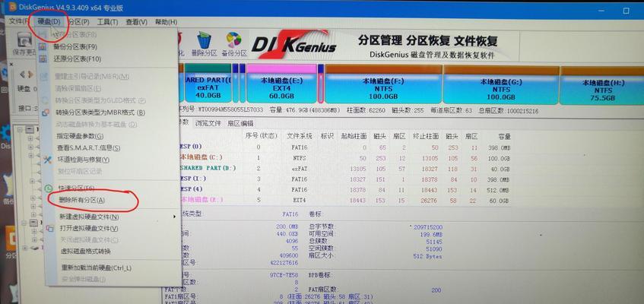Click the 起始柱面 column header
Viewport: 644px width, 304px height.
(354, 136)
